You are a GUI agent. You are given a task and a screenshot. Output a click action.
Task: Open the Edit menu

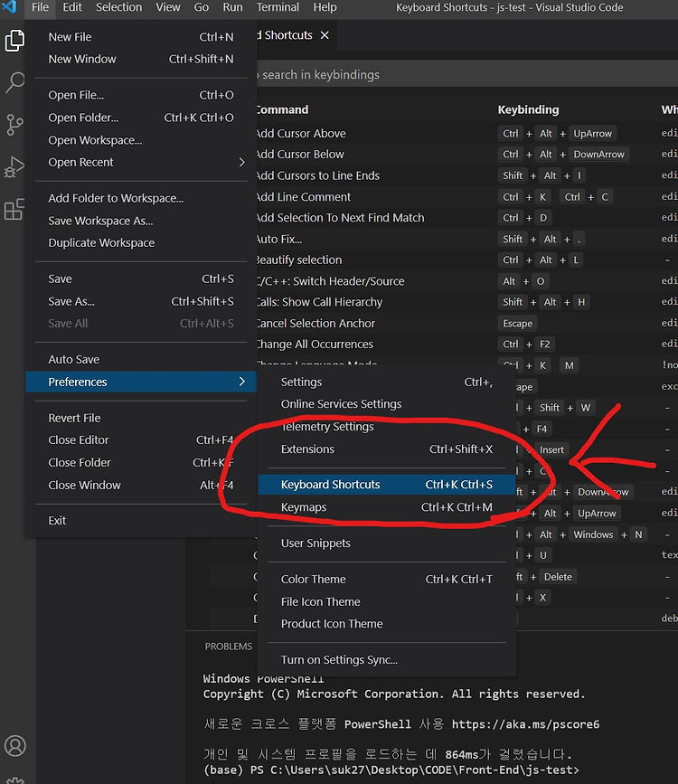[x=72, y=7]
